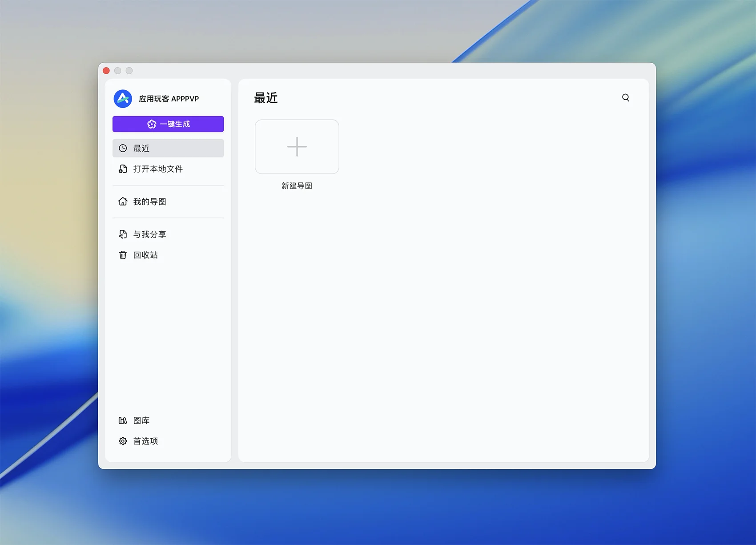Click the file icon for 打开本地文件
This screenshot has width=756, height=545.
[123, 169]
